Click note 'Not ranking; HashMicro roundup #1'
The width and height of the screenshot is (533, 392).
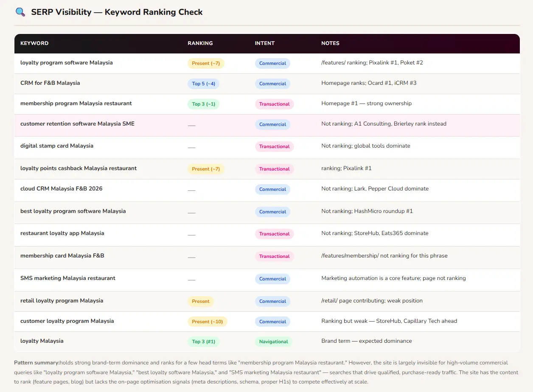pyautogui.click(x=367, y=211)
